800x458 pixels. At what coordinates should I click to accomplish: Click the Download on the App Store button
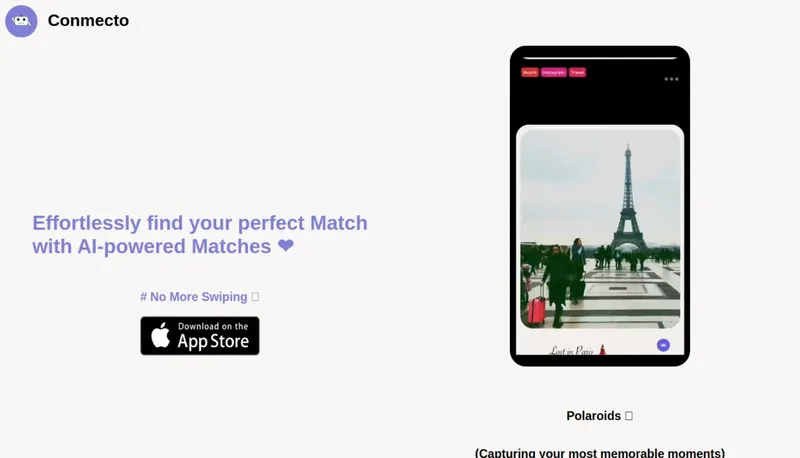200,336
